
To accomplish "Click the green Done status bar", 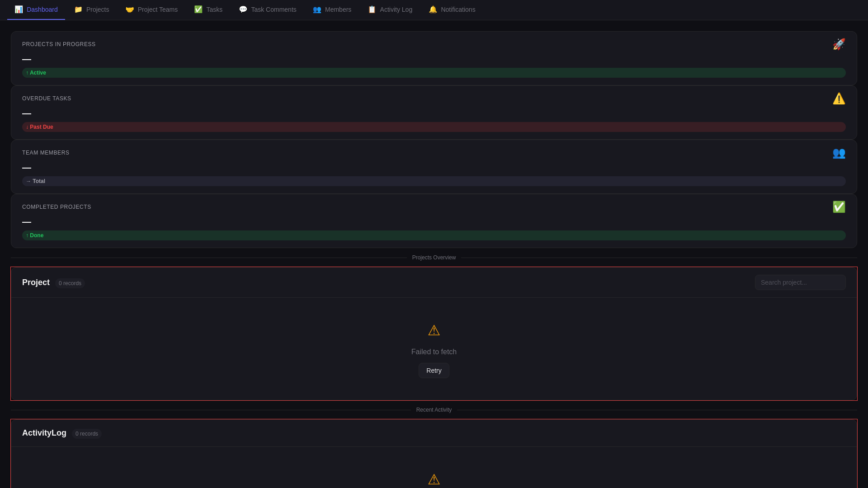I will (x=434, y=235).
